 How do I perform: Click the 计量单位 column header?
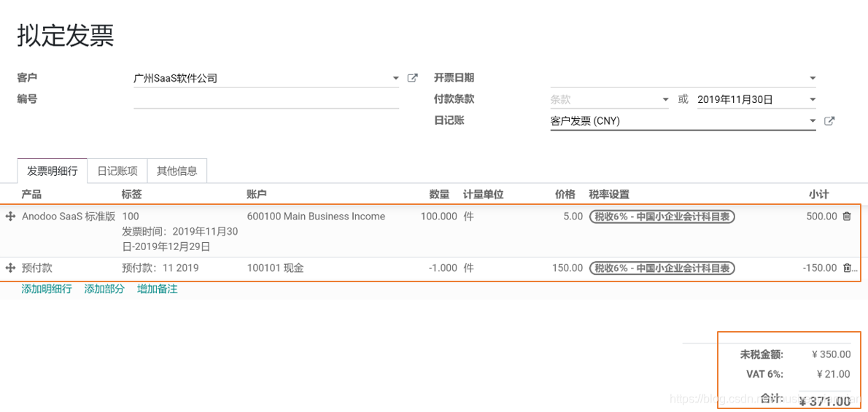pos(484,195)
